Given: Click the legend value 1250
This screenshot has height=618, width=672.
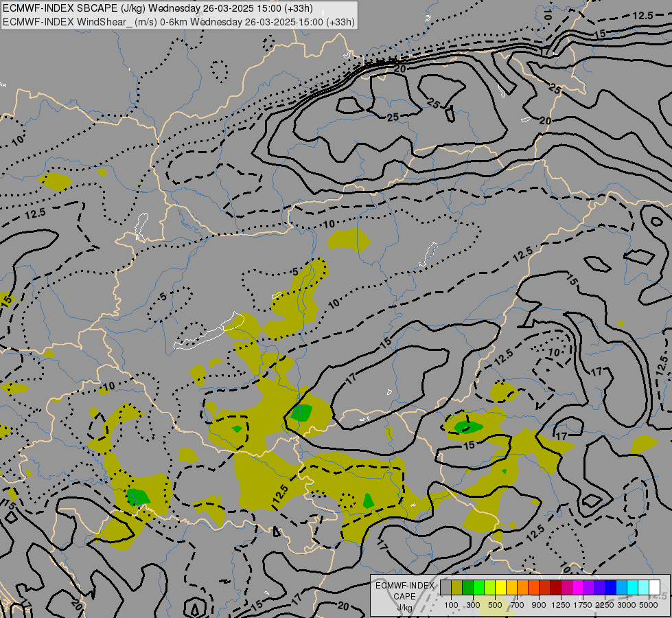Looking at the screenshot, I should point(561,605).
